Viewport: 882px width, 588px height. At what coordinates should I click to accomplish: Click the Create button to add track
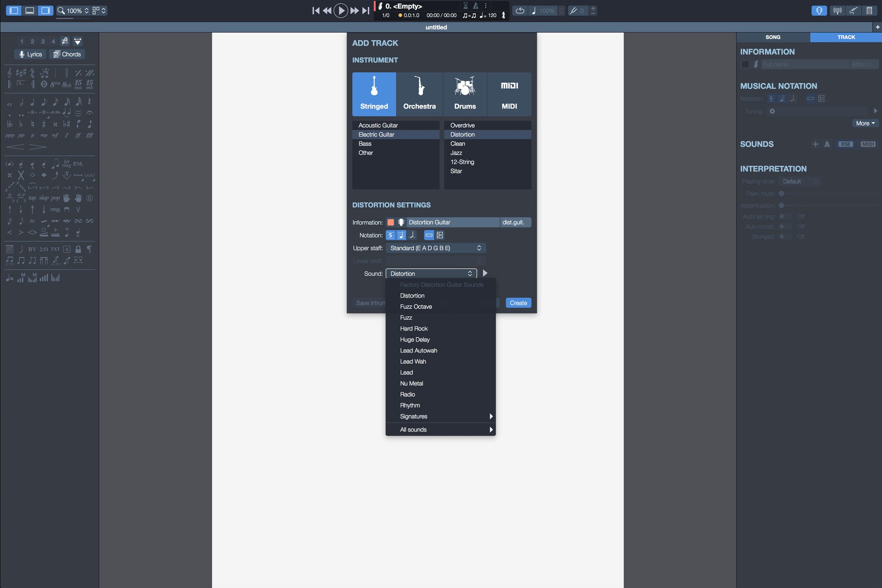517,303
